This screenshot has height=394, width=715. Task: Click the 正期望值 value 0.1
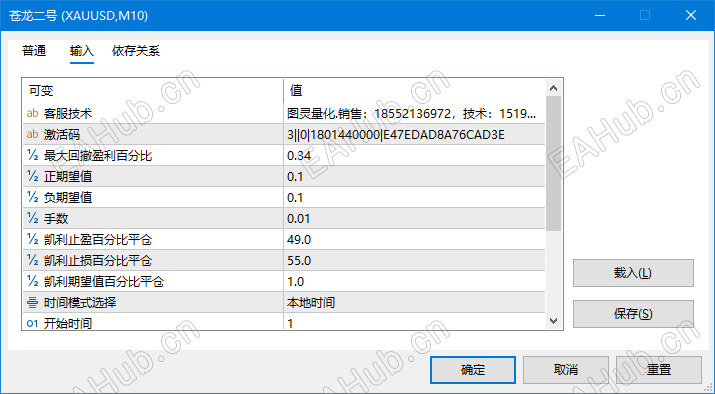414,176
